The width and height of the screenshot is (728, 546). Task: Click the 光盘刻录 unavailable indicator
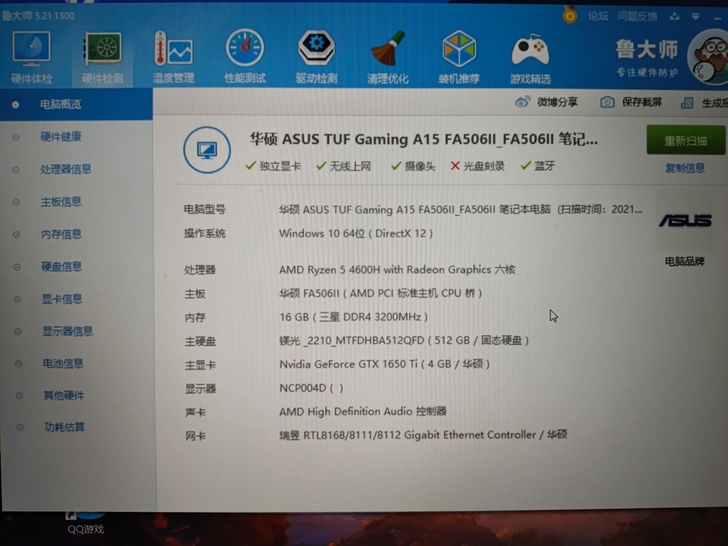click(477, 166)
